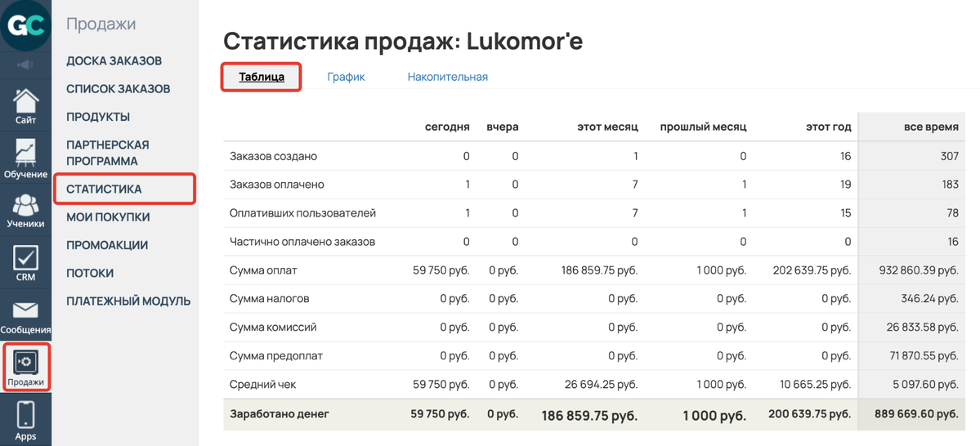
Task: Click the Продажи sidebar heading
Action: tap(101, 25)
